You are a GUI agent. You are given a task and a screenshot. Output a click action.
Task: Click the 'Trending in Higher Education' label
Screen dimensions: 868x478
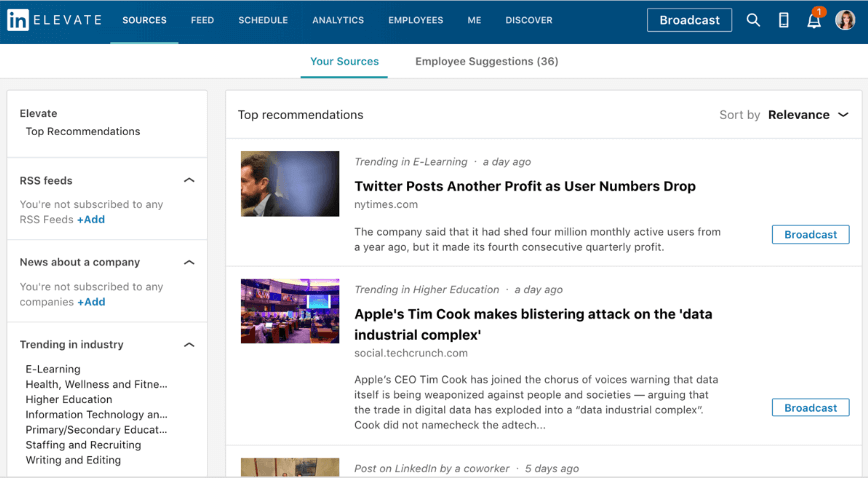pos(427,290)
